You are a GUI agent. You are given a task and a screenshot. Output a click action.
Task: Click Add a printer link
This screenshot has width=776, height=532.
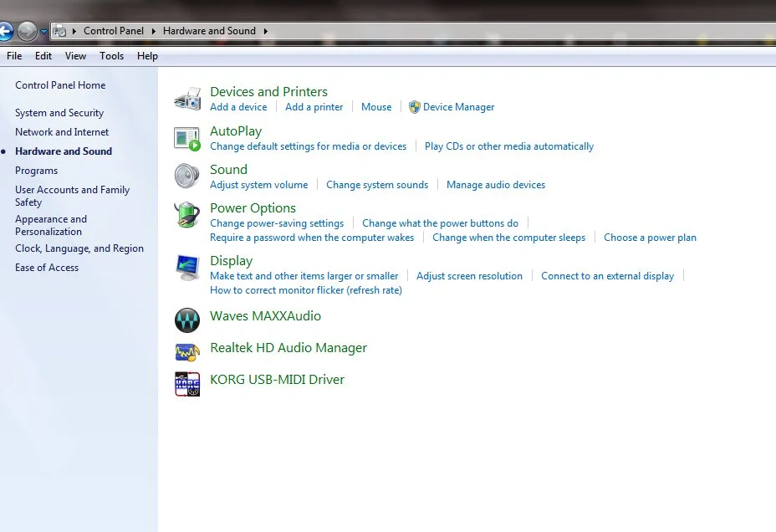pos(314,107)
